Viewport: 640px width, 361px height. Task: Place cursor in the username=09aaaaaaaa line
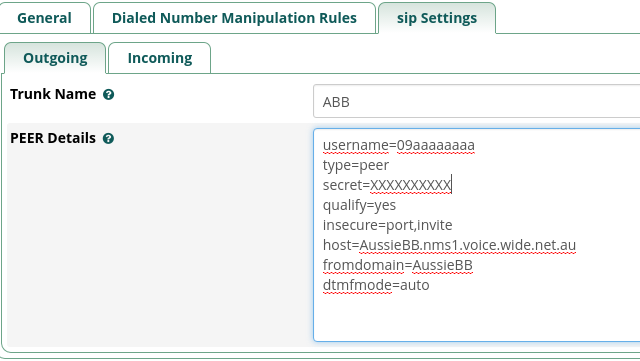pos(399,145)
